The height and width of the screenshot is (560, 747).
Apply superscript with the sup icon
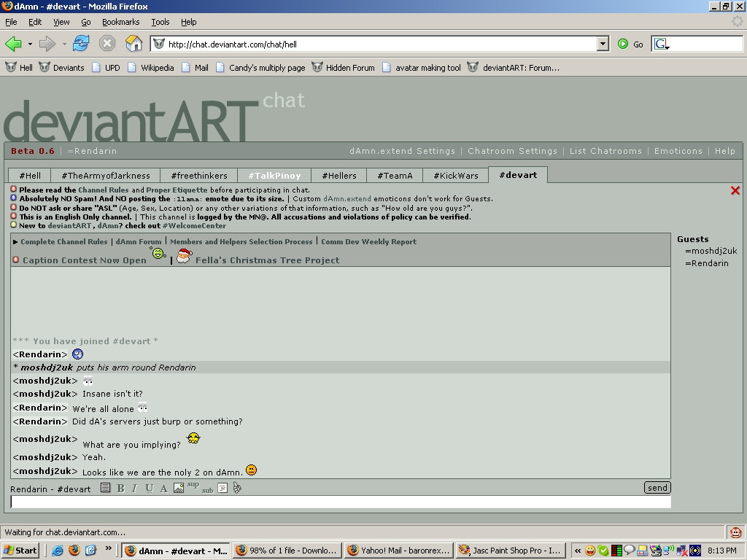coord(193,485)
